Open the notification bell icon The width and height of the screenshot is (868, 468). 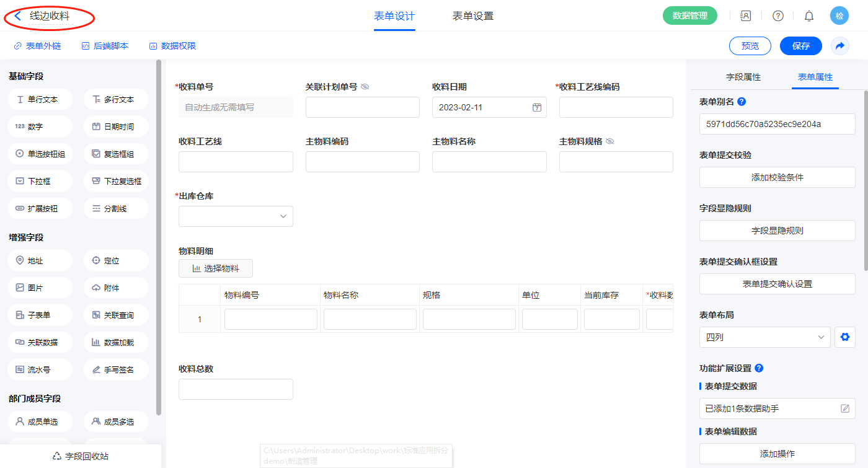tap(809, 16)
